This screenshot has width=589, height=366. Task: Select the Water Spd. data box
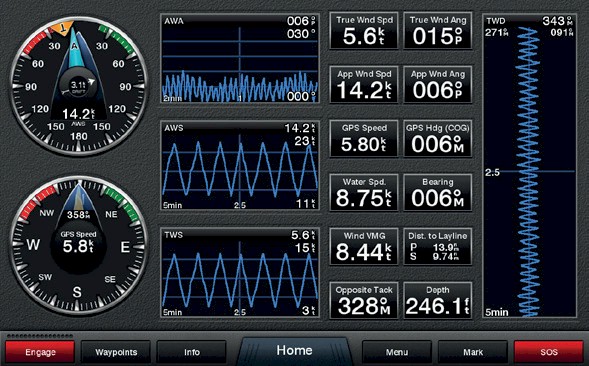364,192
